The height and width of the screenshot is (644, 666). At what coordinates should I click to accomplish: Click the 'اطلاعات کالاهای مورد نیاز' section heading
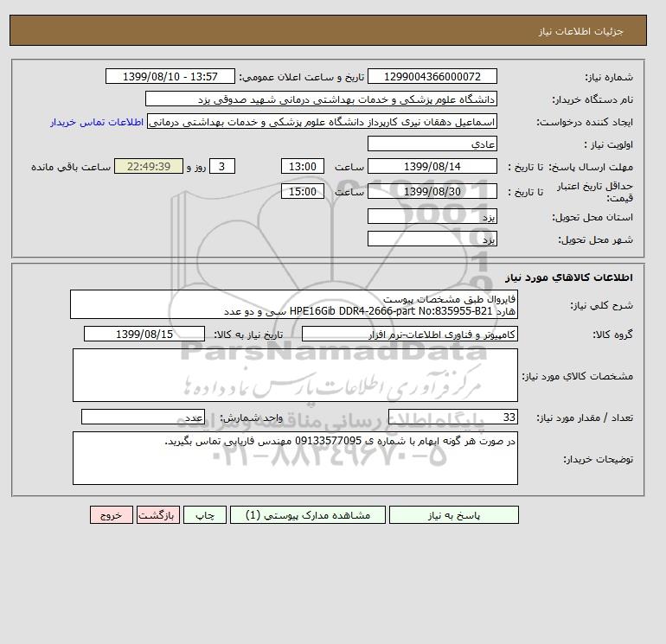(569, 277)
